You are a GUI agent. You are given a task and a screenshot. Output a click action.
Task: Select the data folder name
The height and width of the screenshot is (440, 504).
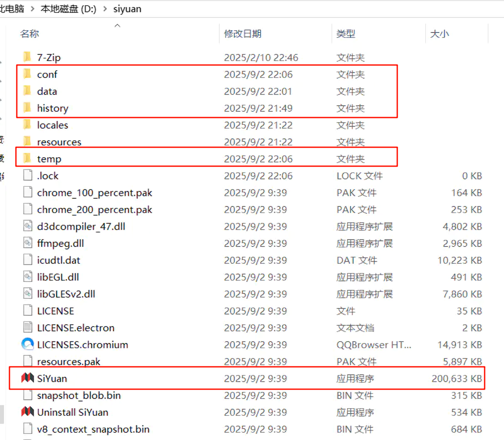pyautogui.click(x=47, y=91)
